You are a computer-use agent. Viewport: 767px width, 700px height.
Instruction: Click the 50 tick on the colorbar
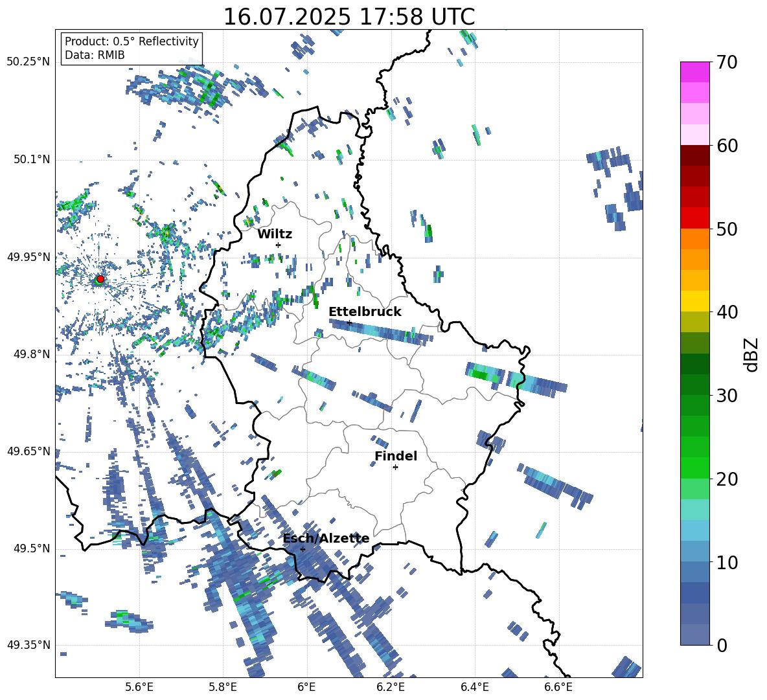tap(727, 229)
